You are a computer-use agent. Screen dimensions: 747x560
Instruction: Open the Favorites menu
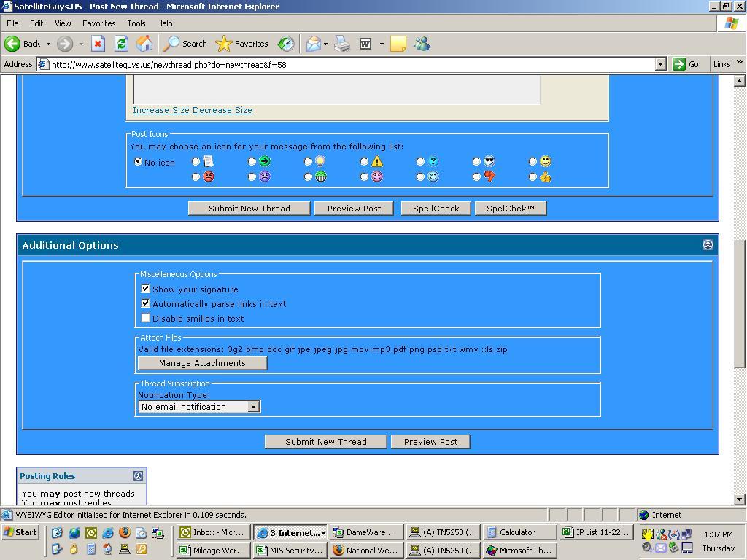tap(99, 23)
